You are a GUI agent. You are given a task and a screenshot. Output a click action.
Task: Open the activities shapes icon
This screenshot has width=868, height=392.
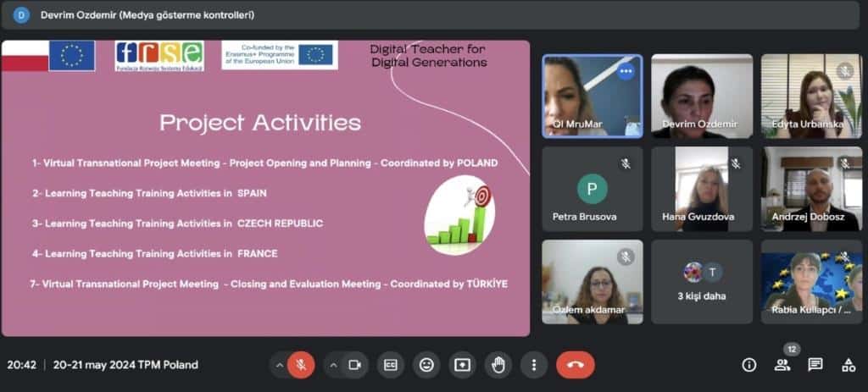(x=848, y=365)
